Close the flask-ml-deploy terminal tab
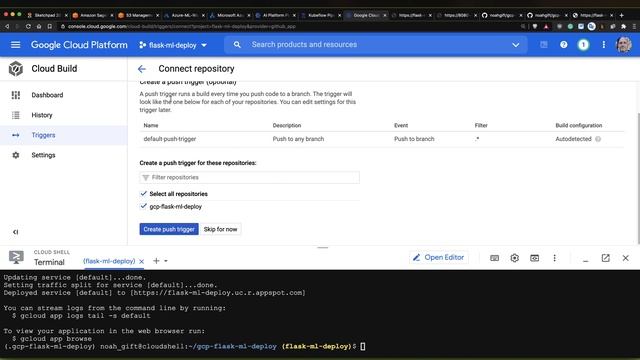 click(x=141, y=261)
